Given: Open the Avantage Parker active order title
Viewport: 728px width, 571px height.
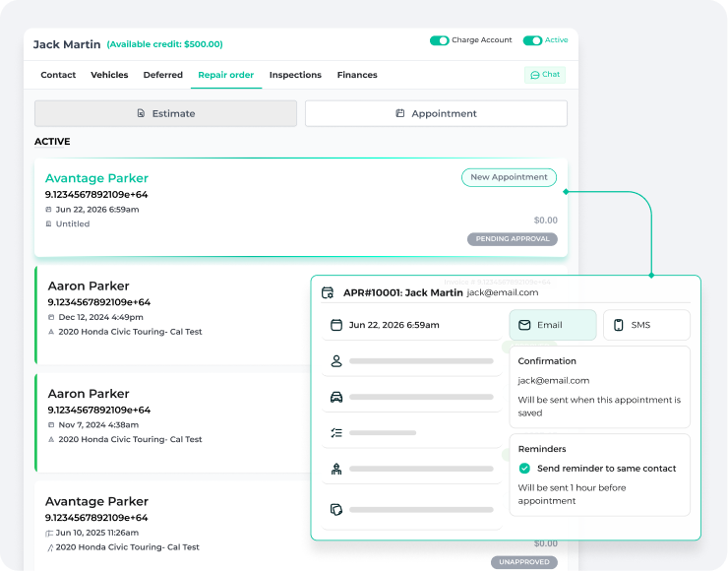Looking at the screenshot, I should 96,178.
